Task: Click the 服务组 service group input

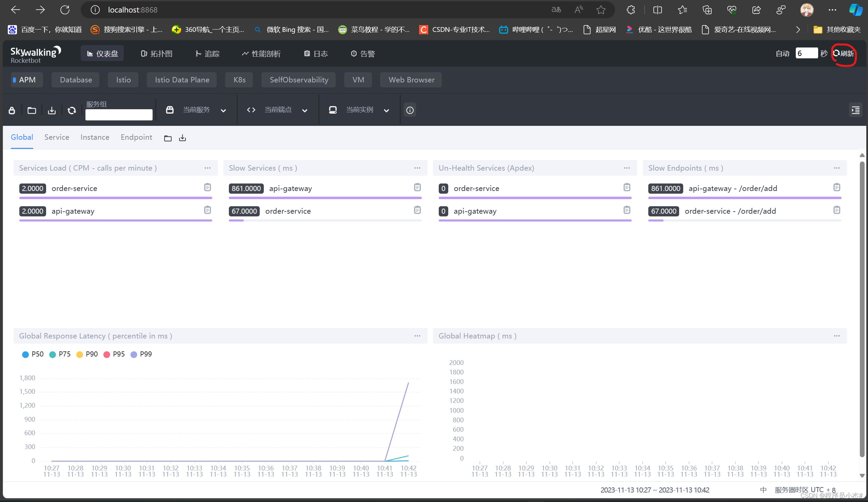Action: click(x=119, y=115)
